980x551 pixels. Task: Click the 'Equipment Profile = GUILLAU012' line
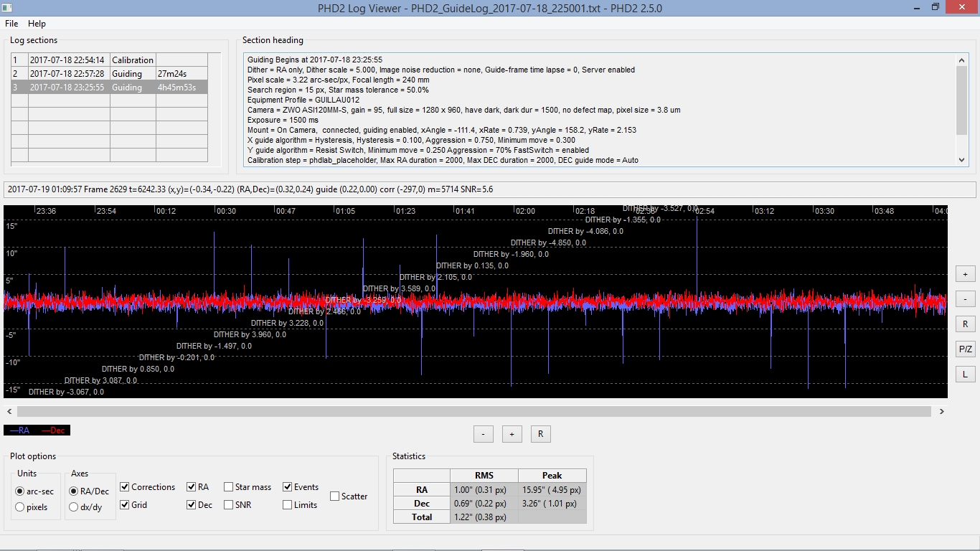coord(303,100)
